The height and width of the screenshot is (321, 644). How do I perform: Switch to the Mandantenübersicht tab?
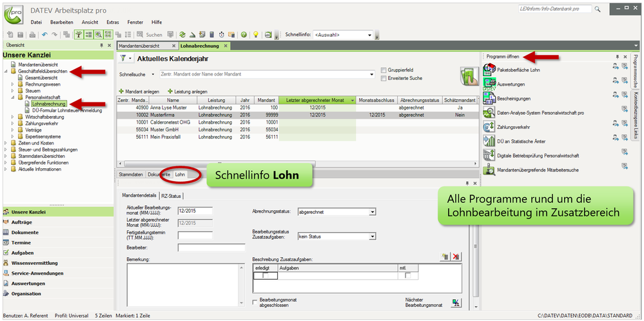(x=147, y=46)
